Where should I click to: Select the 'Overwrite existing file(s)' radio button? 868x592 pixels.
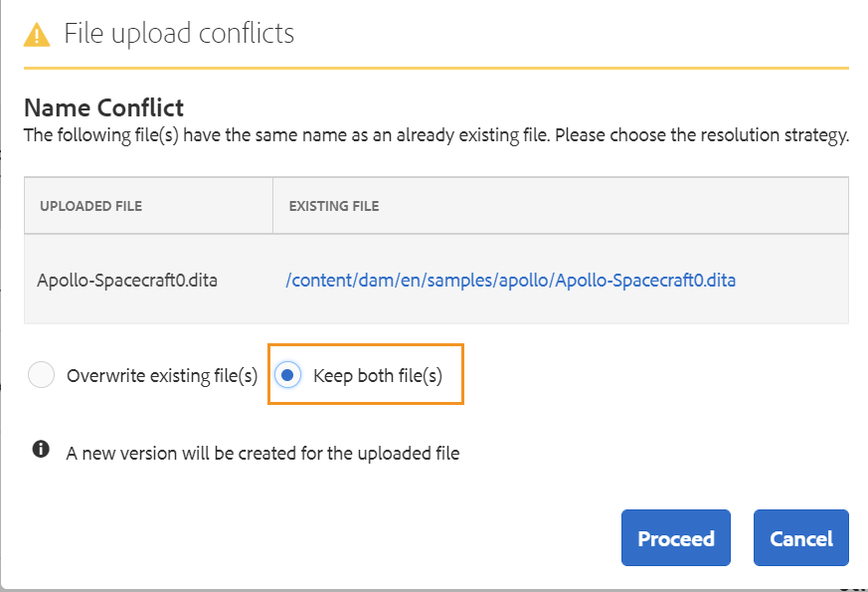click(40, 375)
